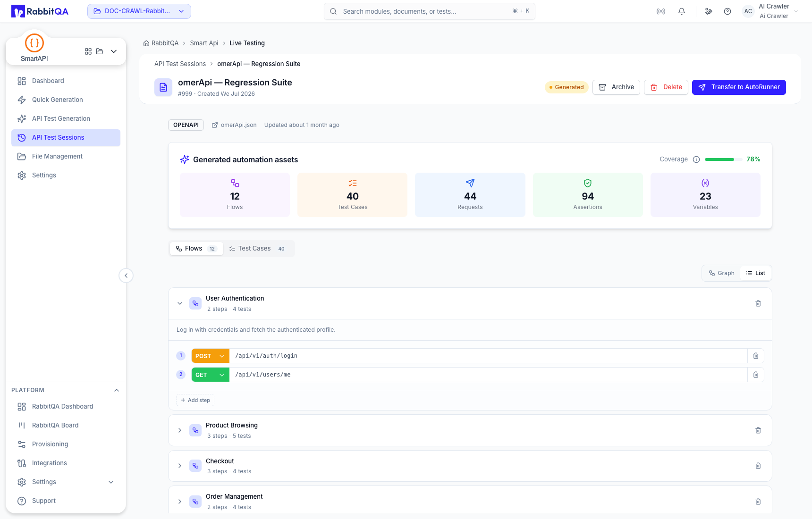Click the Coverage info icon
Image resolution: width=812 pixels, height=519 pixels.
(696, 159)
